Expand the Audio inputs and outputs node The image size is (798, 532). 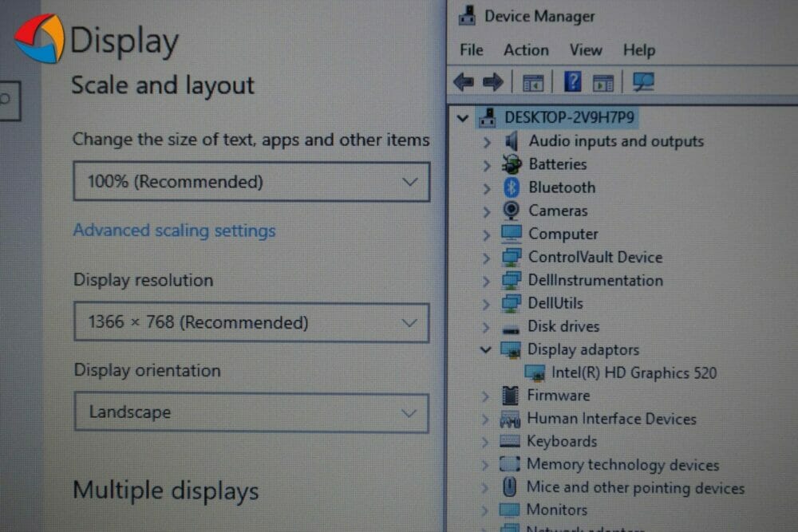coord(487,142)
